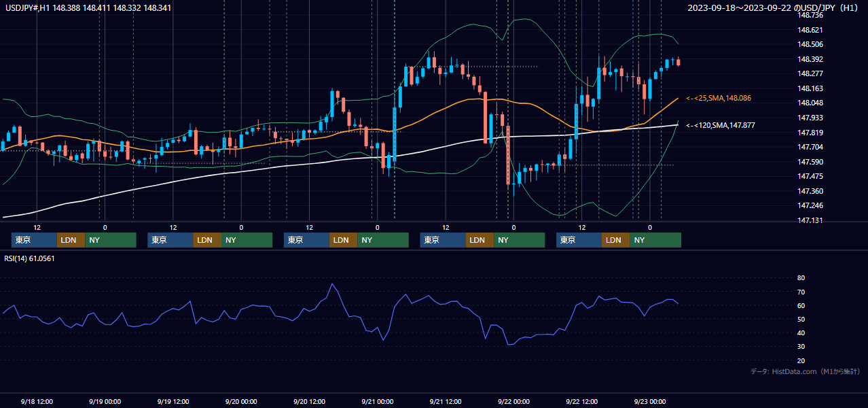Click RSI scale level 60

pyautogui.click(x=801, y=305)
